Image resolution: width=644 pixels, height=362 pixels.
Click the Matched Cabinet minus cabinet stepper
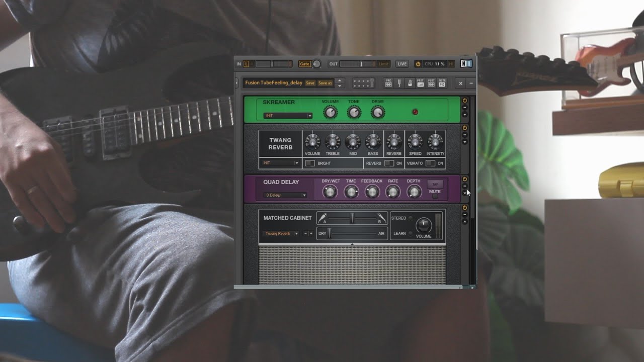(x=305, y=233)
